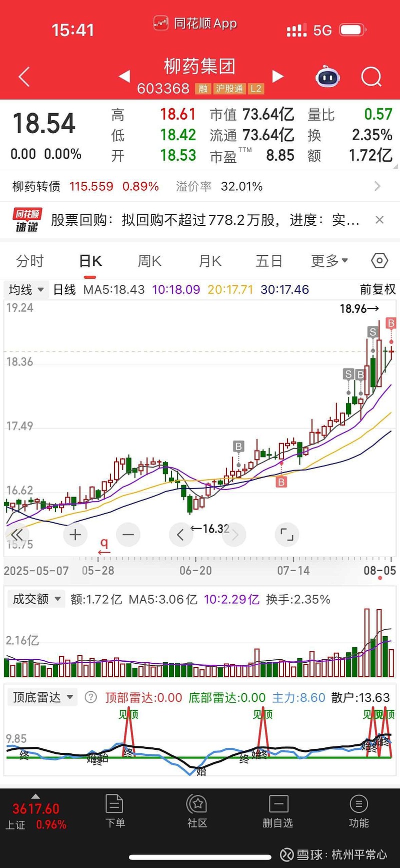Select the 周K tab
Image resolution: width=400 pixels, height=868 pixels.
click(x=149, y=261)
